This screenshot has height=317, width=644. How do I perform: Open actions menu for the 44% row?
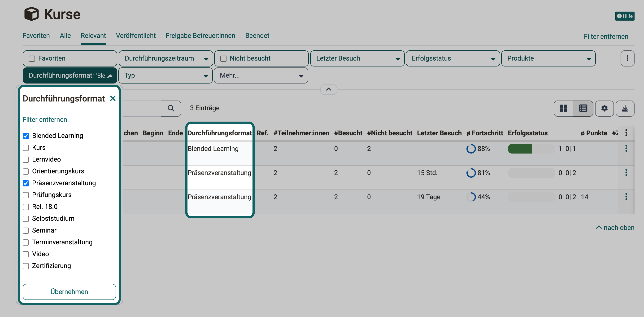tap(626, 197)
